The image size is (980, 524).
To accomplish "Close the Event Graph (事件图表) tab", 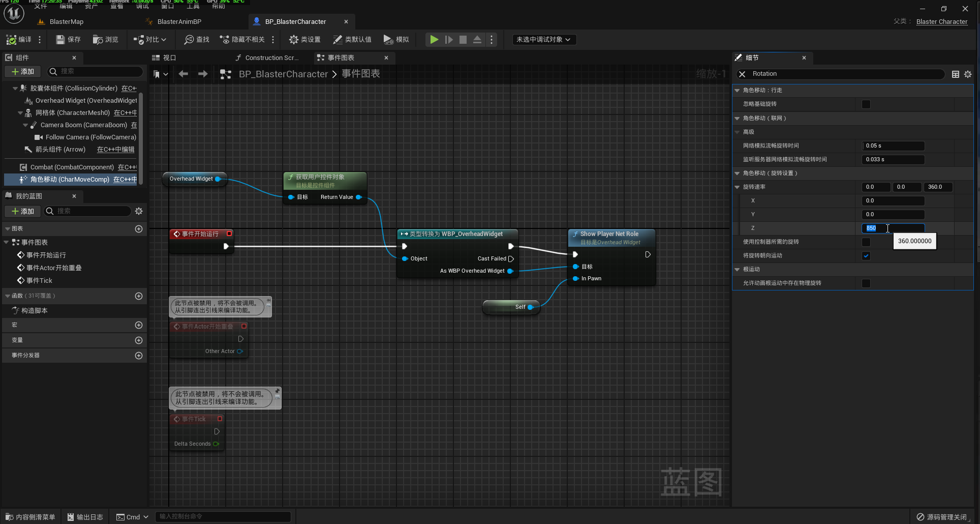I will coord(386,58).
